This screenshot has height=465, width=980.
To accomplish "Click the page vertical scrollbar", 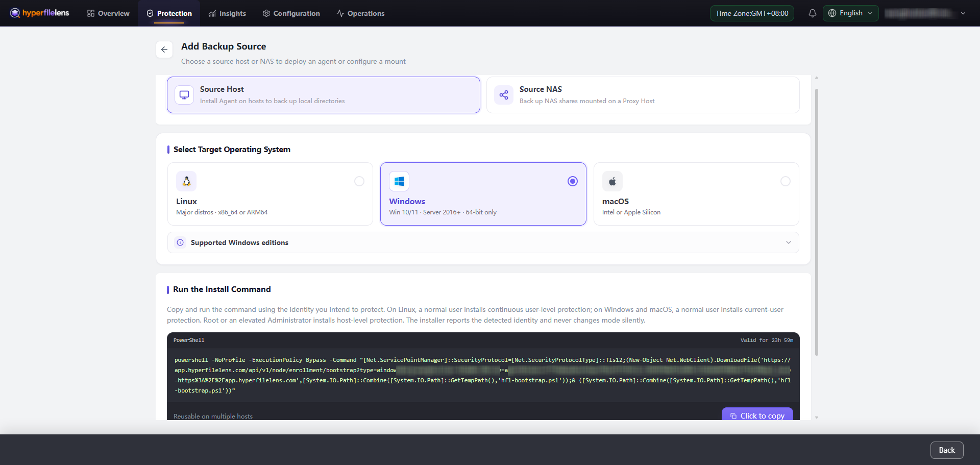I will coord(817,223).
